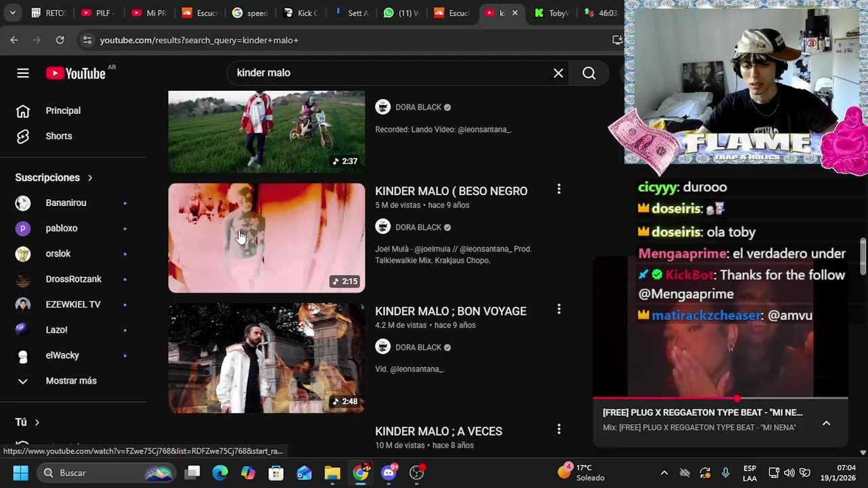The image size is (868, 488).
Task: Switch to the Toby Kick tab
Action: tap(553, 13)
